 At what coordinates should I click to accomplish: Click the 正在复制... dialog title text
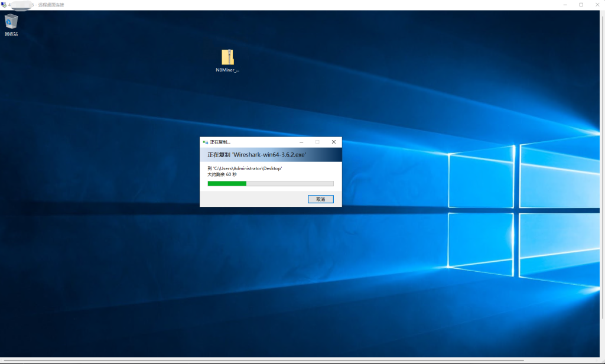click(x=220, y=142)
